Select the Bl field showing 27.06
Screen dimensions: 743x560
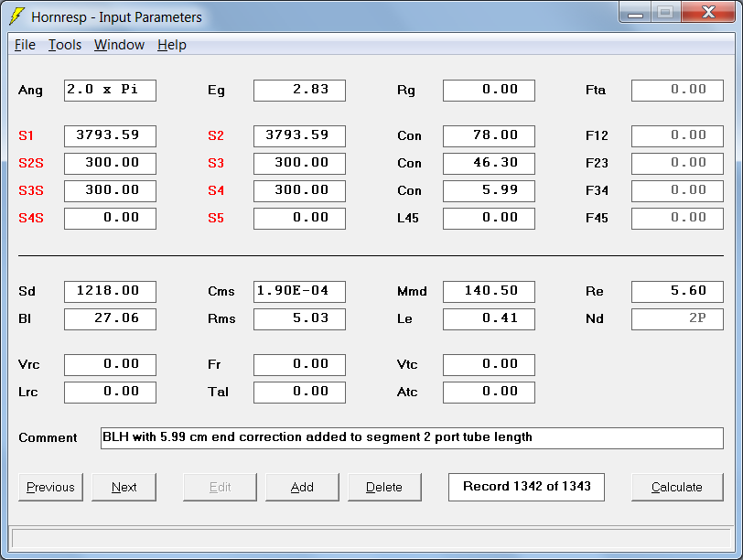[110, 319]
